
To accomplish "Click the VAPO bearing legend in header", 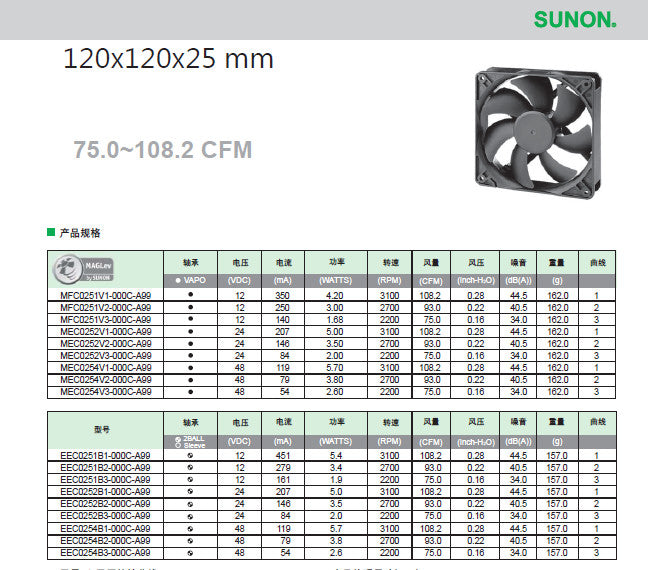I will click(x=190, y=280).
